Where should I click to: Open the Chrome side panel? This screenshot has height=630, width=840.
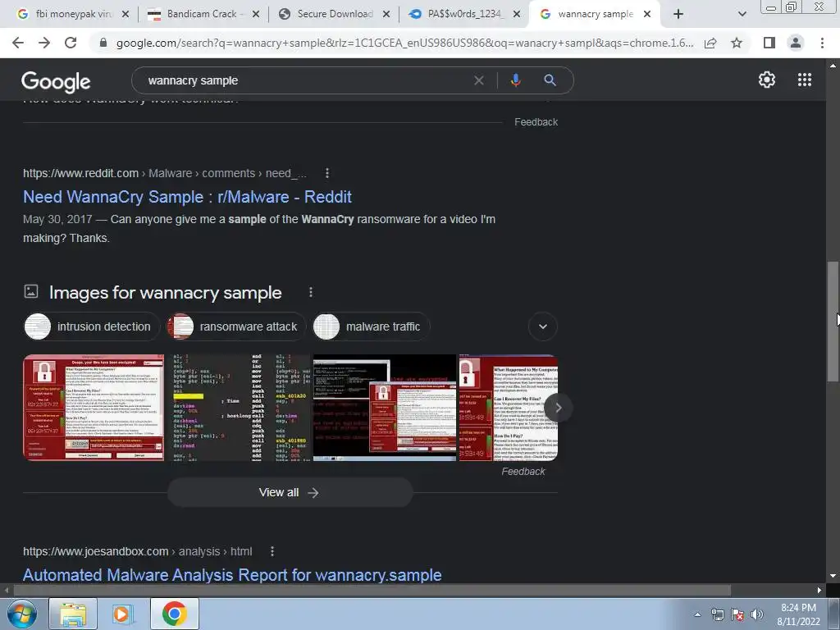pyautogui.click(x=769, y=43)
